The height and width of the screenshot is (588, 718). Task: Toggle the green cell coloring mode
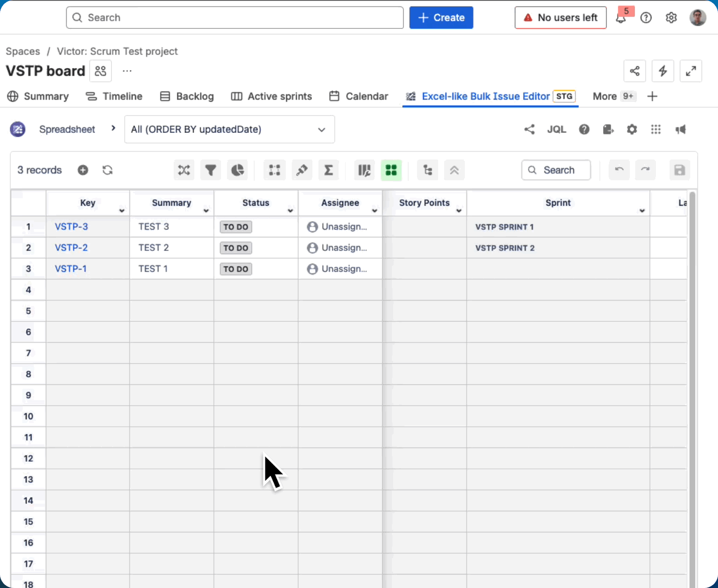tap(391, 170)
